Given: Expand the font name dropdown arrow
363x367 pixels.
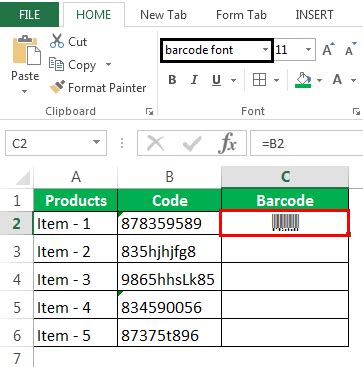Looking at the screenshot, I should coord(266,50).
